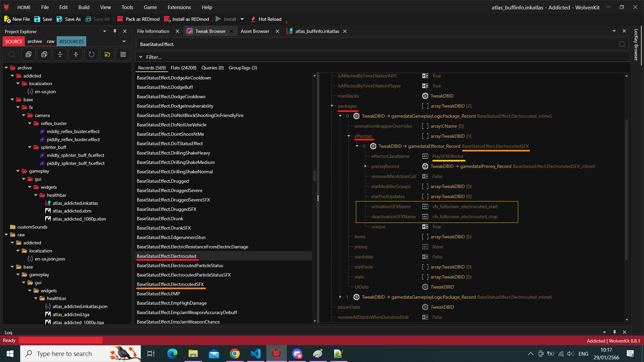644x362 pixels.
Task: Open Discord from taskbar
Action: click(297, 354)
